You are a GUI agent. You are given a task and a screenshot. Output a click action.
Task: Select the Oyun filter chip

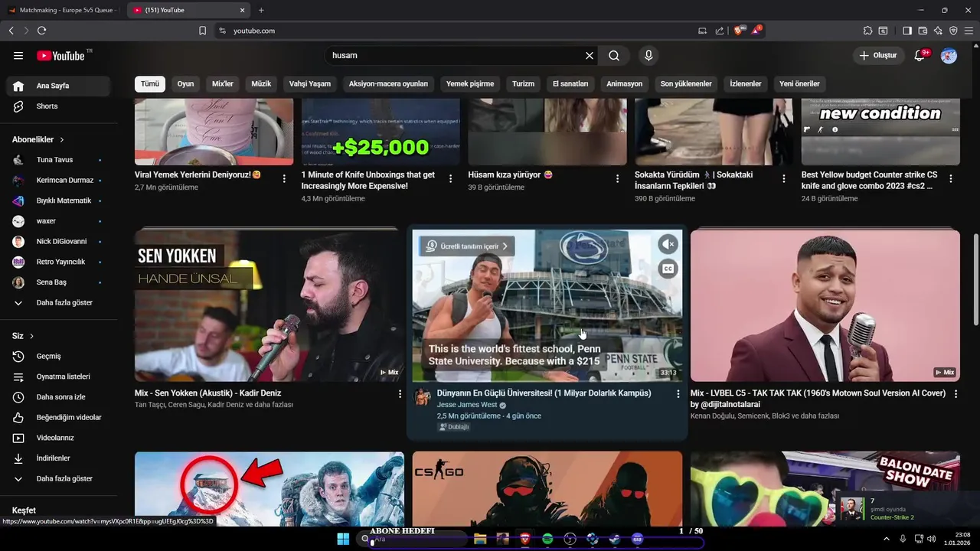185,84
